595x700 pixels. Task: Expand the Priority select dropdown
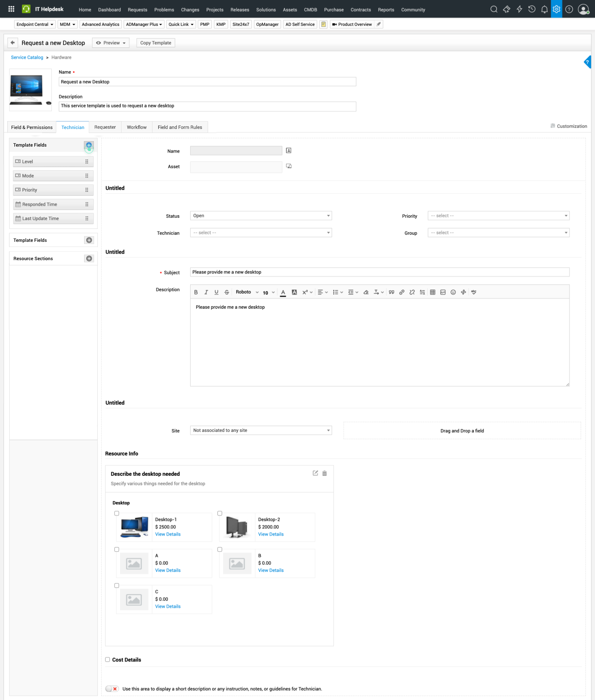coord(498,216)
